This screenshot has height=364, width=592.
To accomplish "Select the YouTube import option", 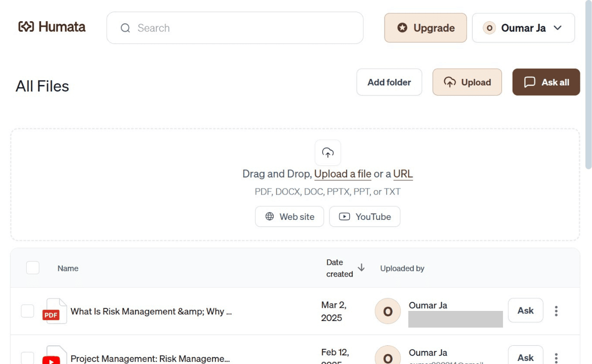I will coord(365,216).
